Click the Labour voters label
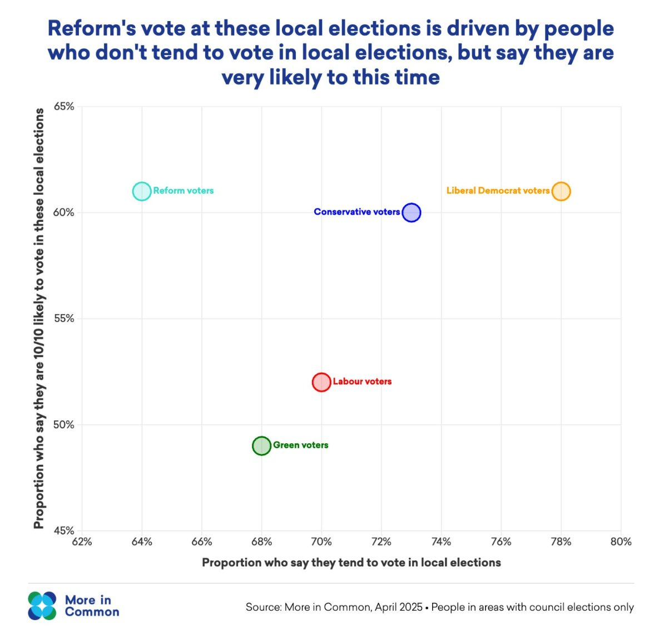 362,382
